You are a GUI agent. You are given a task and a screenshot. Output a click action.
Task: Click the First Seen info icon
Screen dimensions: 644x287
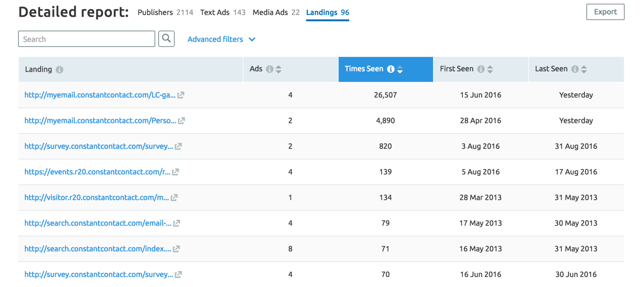coord(481,69)
